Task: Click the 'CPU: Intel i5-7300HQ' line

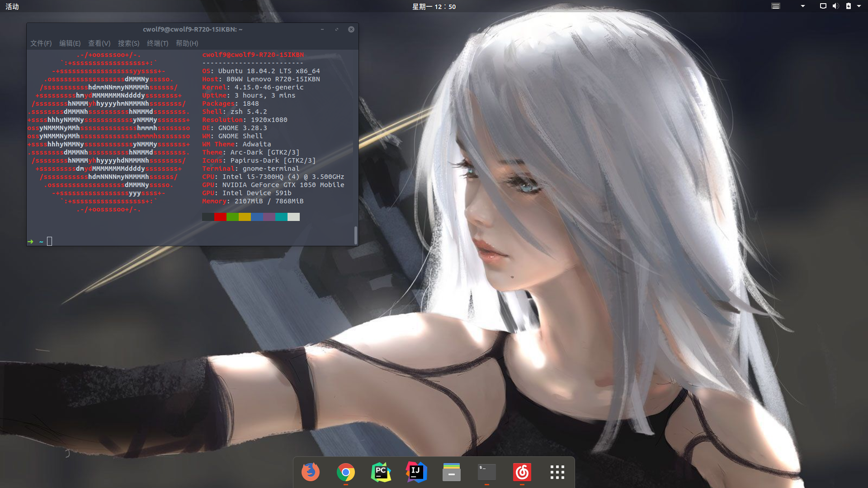Action: (x=273, y=177)
